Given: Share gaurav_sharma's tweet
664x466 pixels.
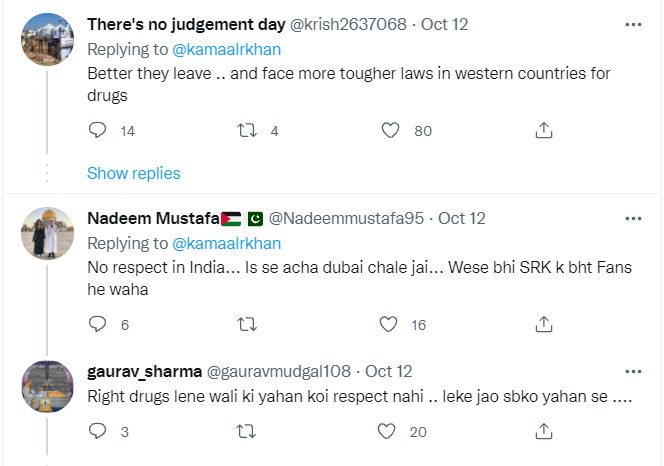Looking at the screenshot, I should (x=543, y=431).
